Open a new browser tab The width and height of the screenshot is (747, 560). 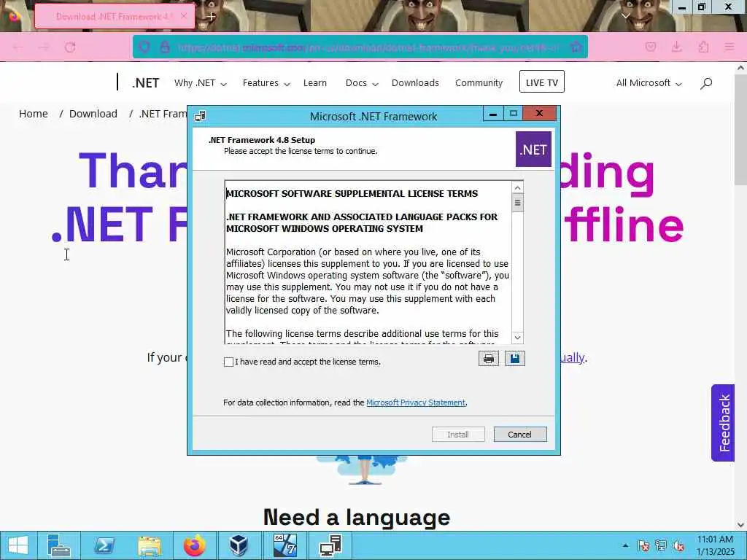point(211,16)
